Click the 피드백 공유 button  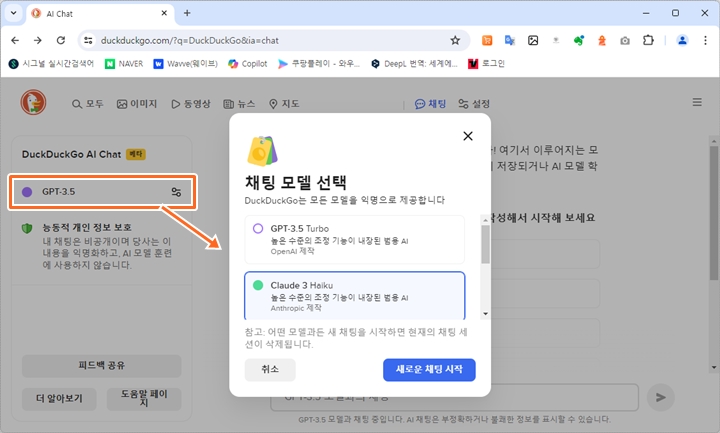(x=101, y=366)
